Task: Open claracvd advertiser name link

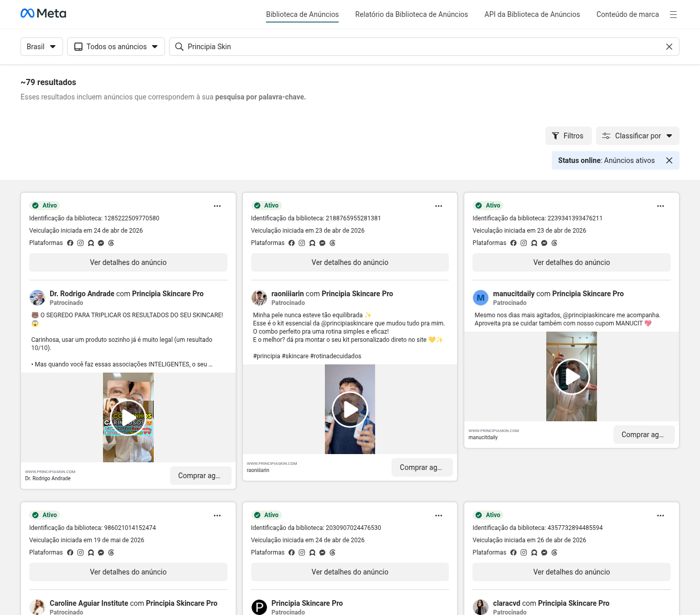Action: click(506, 603)
